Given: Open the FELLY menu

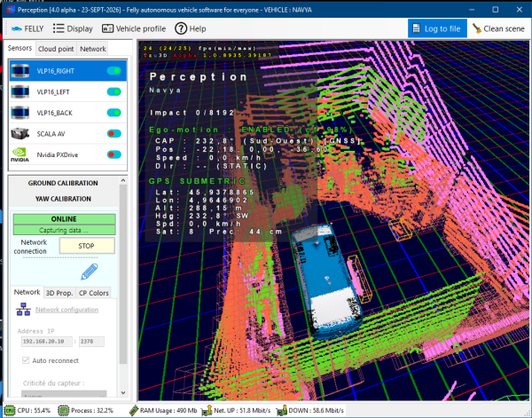Looking at the screenshot, I should pyautogui.click(x=27, y=29).
